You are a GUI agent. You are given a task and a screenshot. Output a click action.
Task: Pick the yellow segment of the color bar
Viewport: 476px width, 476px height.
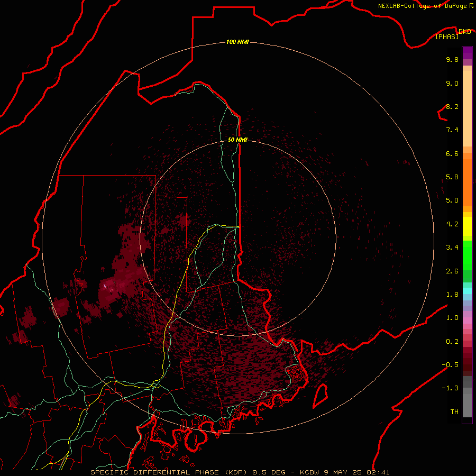pos(467,226)
